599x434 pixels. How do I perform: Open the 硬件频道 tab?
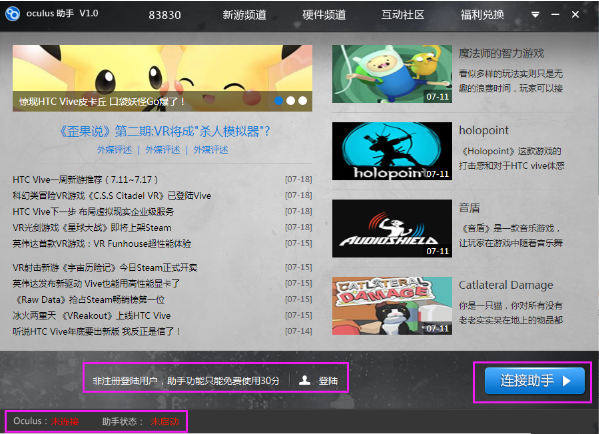[x=324, y=15]
